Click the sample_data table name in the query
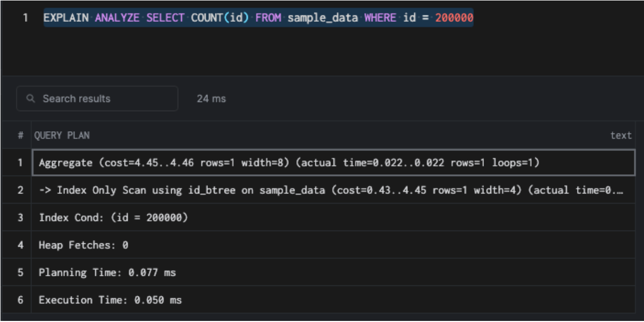The width and height of the screenshot is (644, 322). pyautogui.click(x=322, y=18)
